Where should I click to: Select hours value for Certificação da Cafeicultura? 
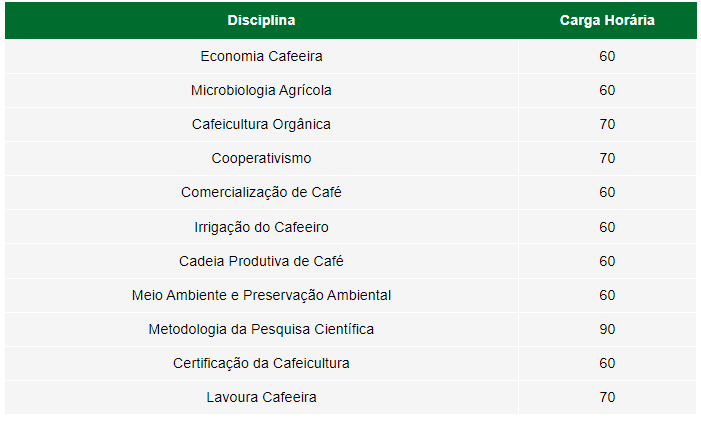(x=607, y=363)
